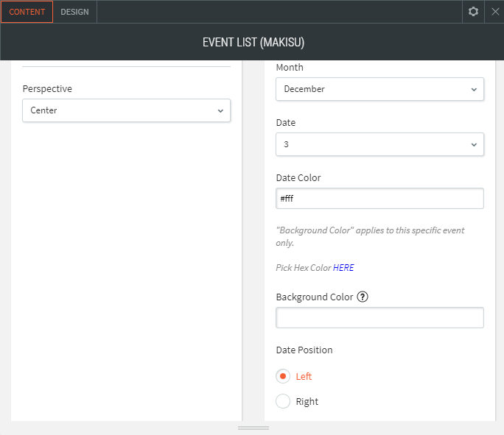Click the "Right" option label text
The image size is (504, 435).
tap(307, 401)
